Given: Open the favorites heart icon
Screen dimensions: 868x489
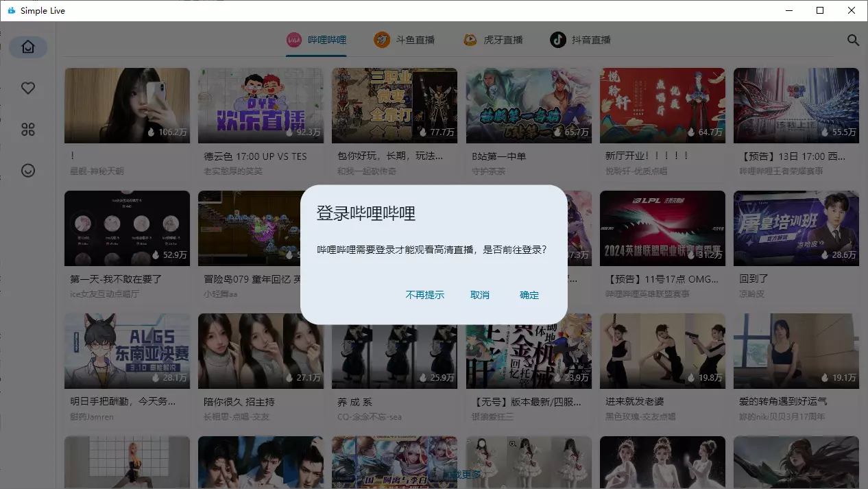Looking at the screenshot, I should click(x=28, y=88).
